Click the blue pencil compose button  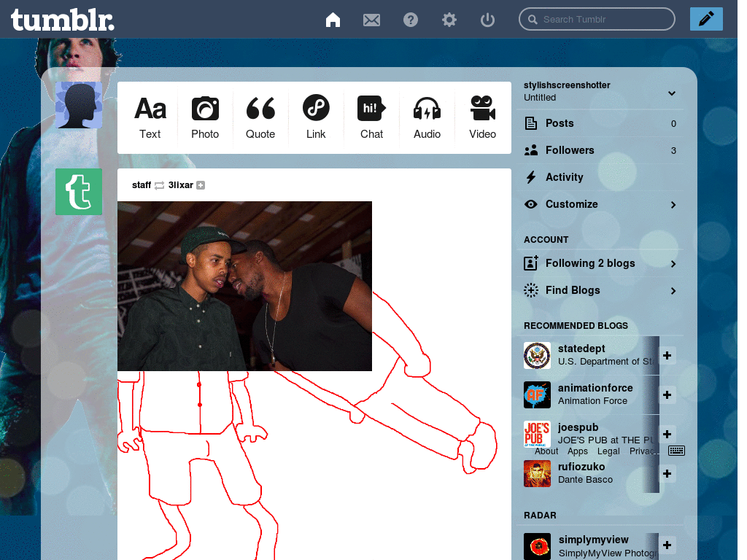[x=705, y=19]
